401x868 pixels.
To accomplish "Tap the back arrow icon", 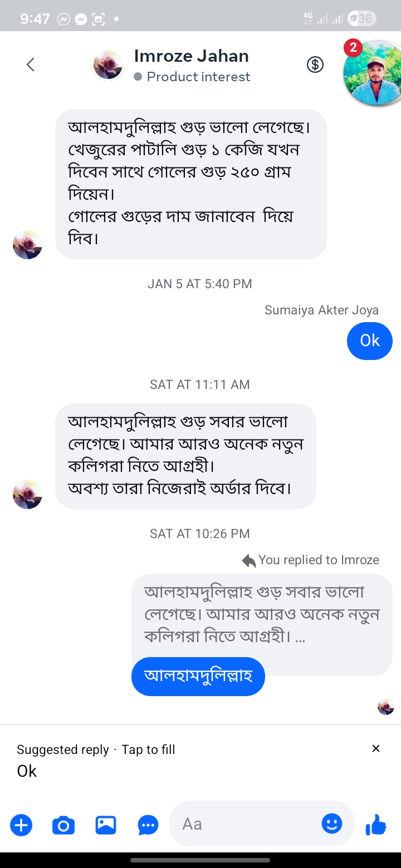I will pos(31,65).
